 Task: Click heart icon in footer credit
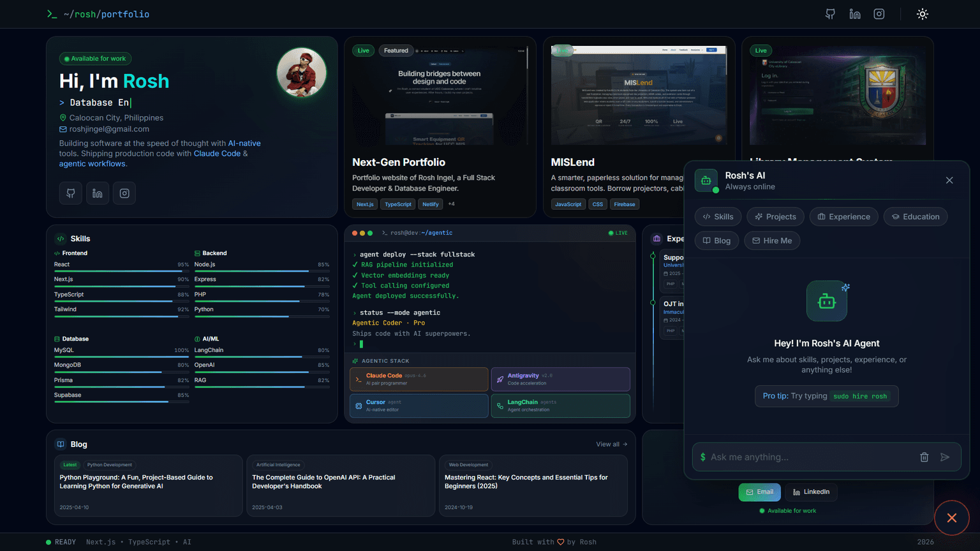[561, 542]
